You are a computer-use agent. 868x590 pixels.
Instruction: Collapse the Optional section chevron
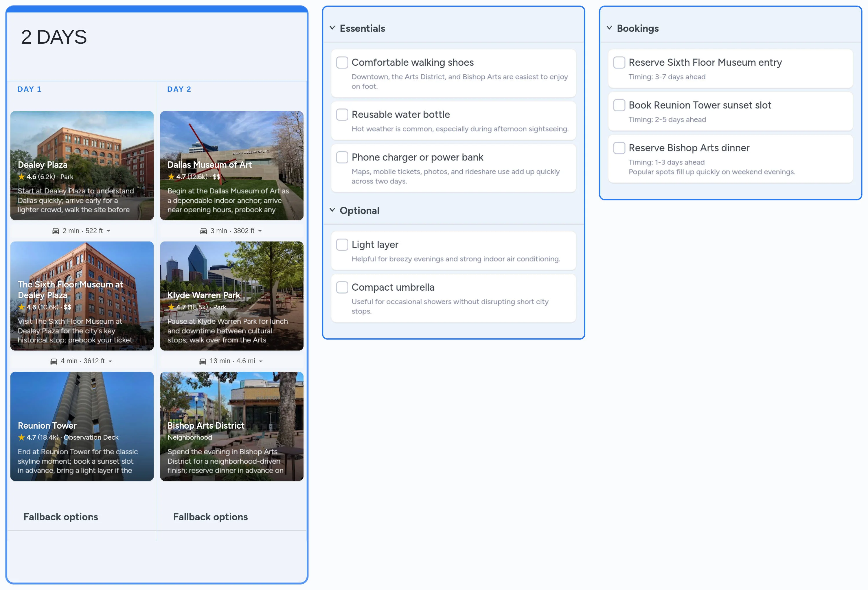[332, 210]
